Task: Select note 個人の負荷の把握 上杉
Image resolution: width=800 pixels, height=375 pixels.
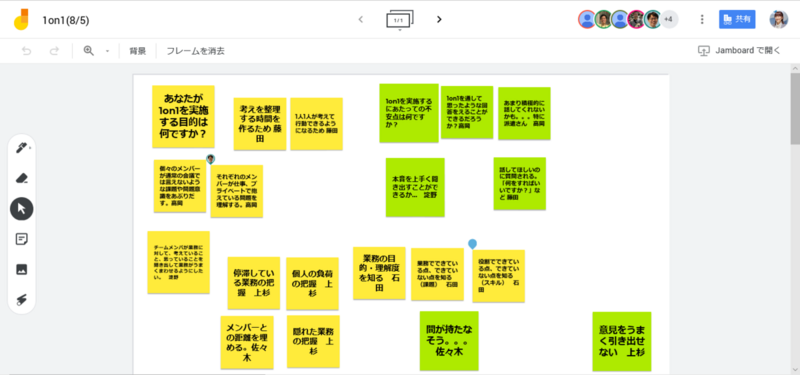Action: 312,284
